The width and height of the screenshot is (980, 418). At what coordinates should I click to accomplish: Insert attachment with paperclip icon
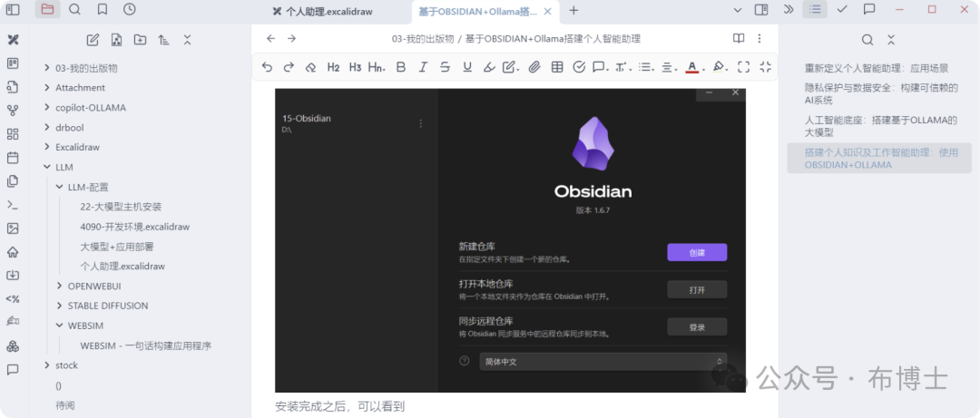pyautogui.click(x=534, y=67)
